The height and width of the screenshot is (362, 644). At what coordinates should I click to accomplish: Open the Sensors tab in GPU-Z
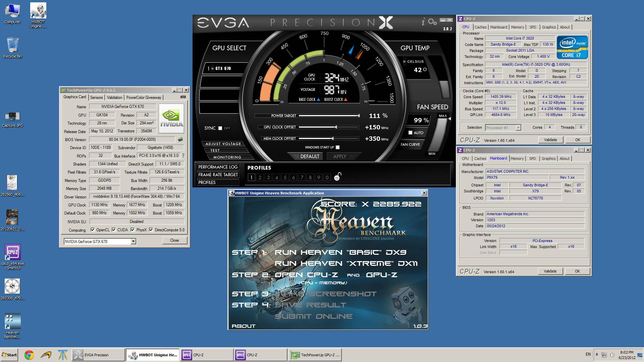[x=96, y=98]
